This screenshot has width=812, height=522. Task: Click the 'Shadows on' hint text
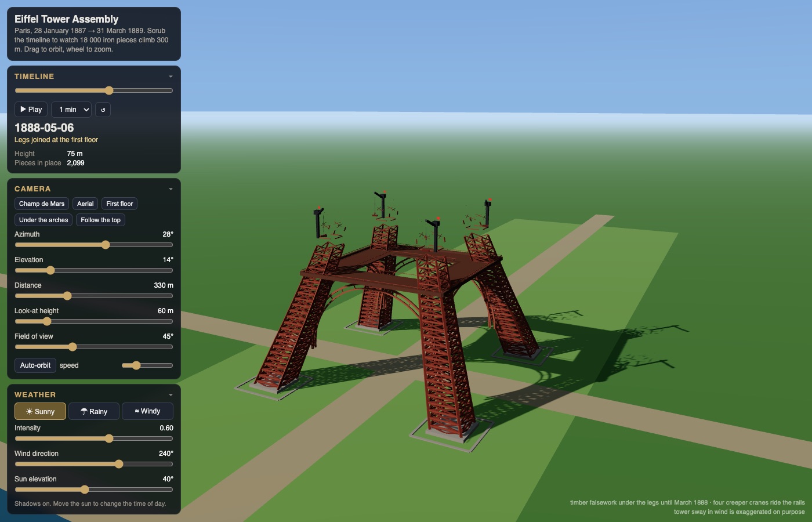pyautogui.click(x=90, y=503)
